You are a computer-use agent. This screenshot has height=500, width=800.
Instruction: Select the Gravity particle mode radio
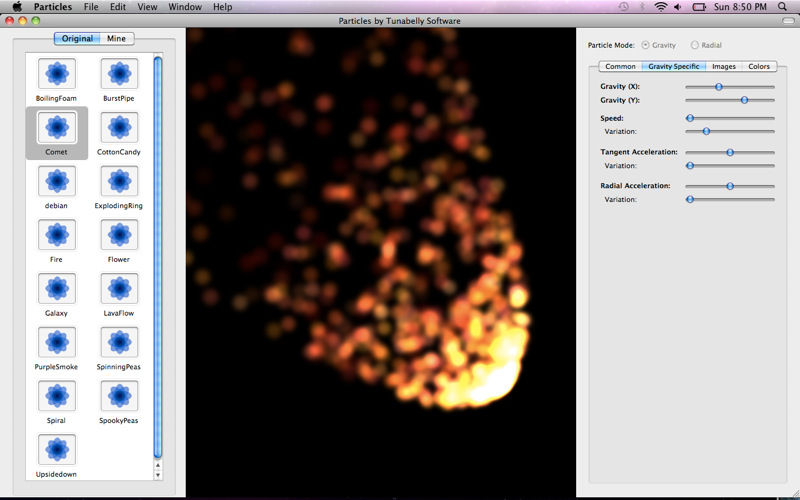pos(646,45)
